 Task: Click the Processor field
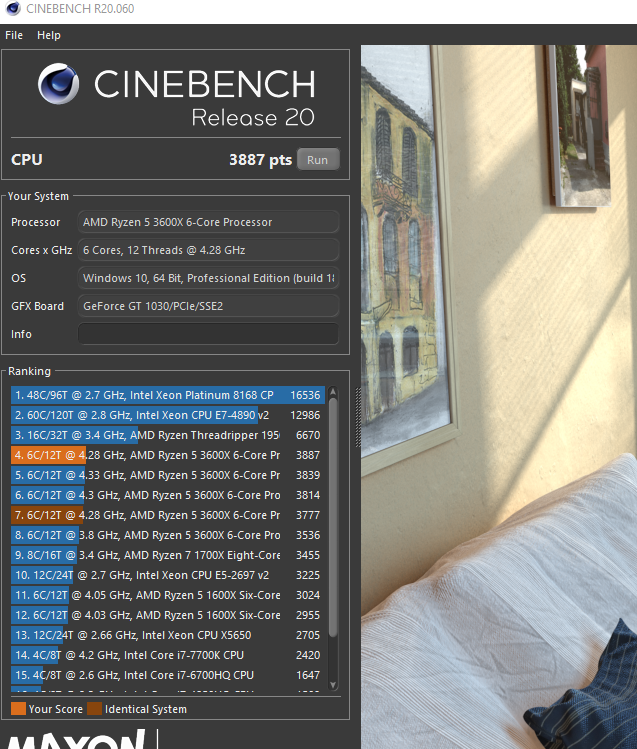click(x=208, y=222)
